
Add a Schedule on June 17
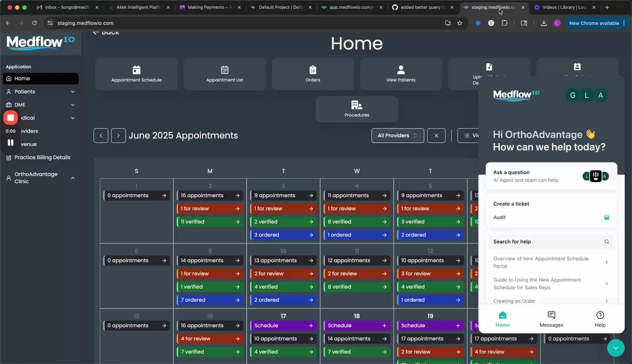(x=283, y=326)
